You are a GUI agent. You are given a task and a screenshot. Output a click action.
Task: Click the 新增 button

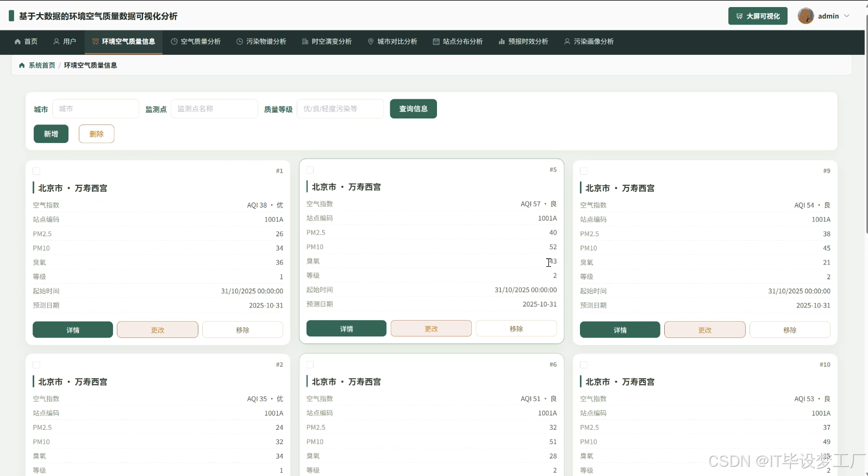point(51,134)
